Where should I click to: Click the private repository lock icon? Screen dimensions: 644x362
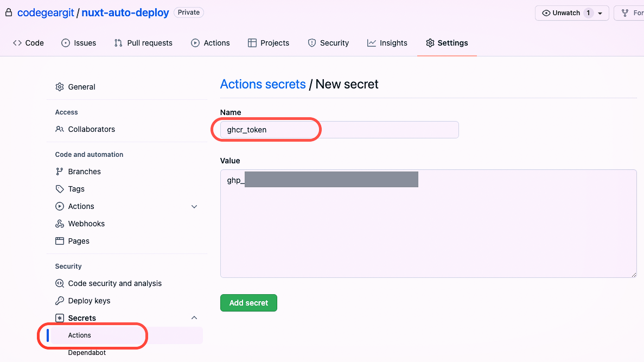[8, 12]
